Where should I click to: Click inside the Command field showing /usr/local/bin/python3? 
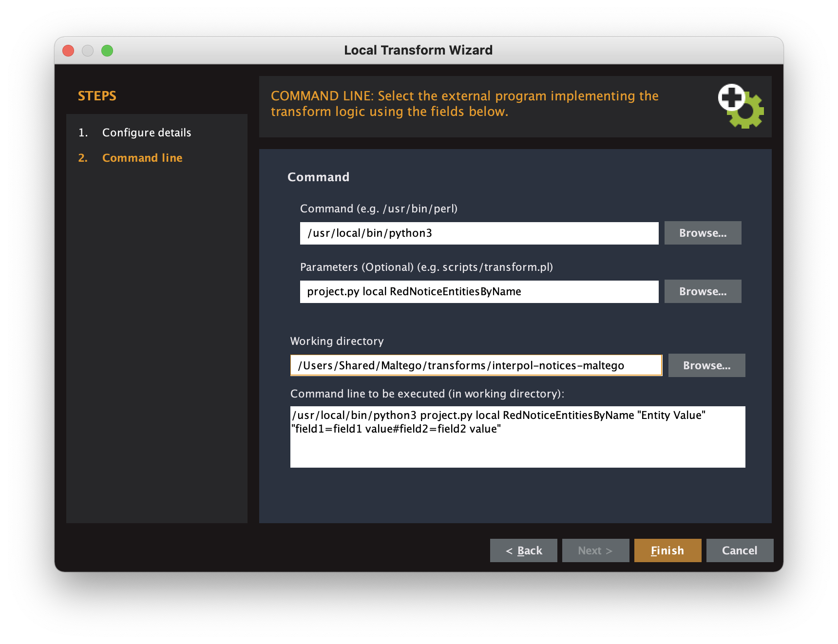tap(479, 233)
